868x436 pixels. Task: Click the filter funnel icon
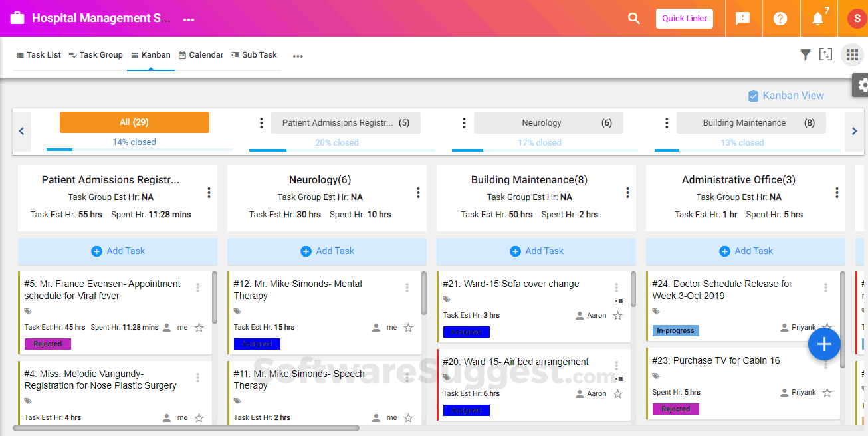point(805,55)
